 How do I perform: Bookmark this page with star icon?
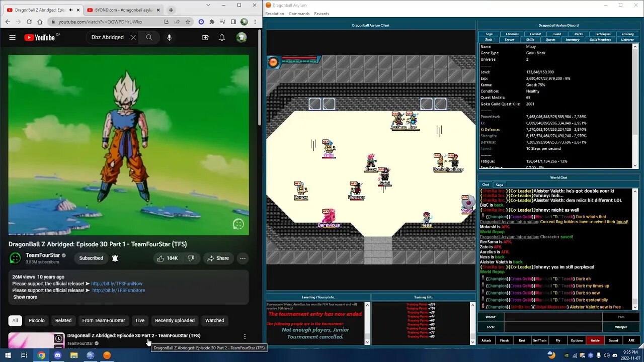coord(188,22)
